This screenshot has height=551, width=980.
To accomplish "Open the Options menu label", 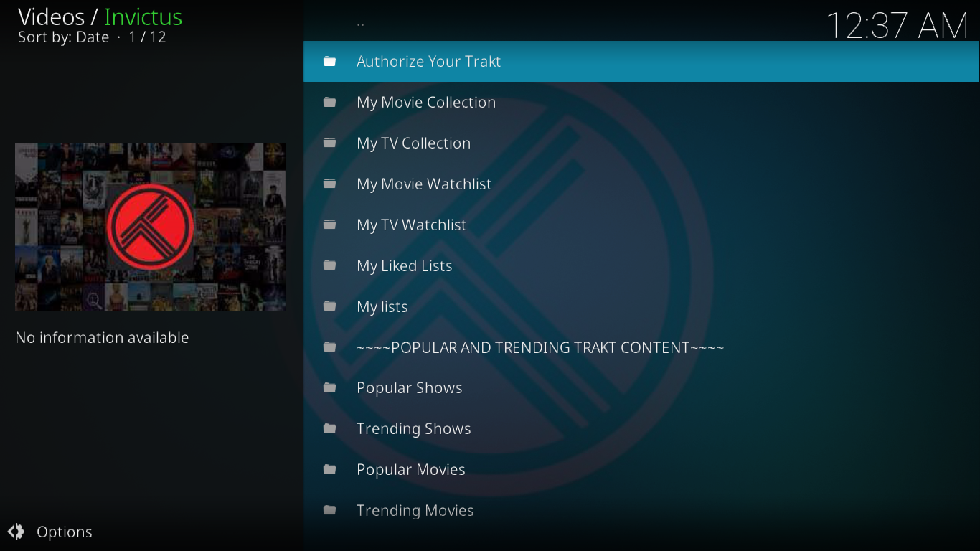I will tap(65, 532).
